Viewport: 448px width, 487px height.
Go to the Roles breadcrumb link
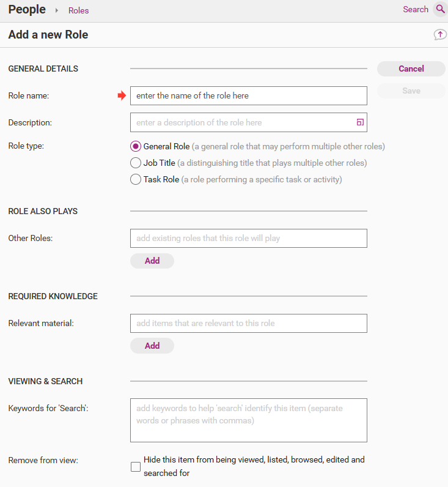point(78,10)
